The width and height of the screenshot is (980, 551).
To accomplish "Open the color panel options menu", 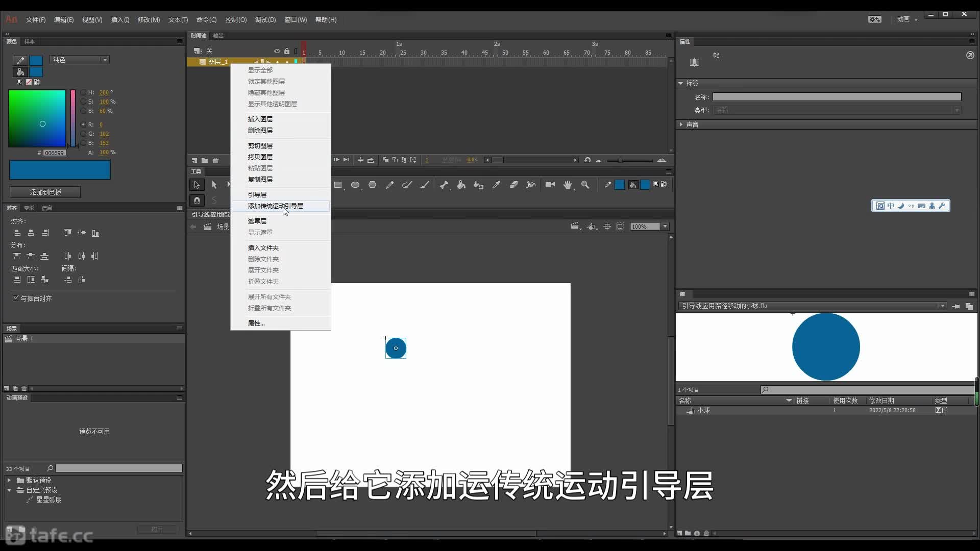I will pos(180,41).
